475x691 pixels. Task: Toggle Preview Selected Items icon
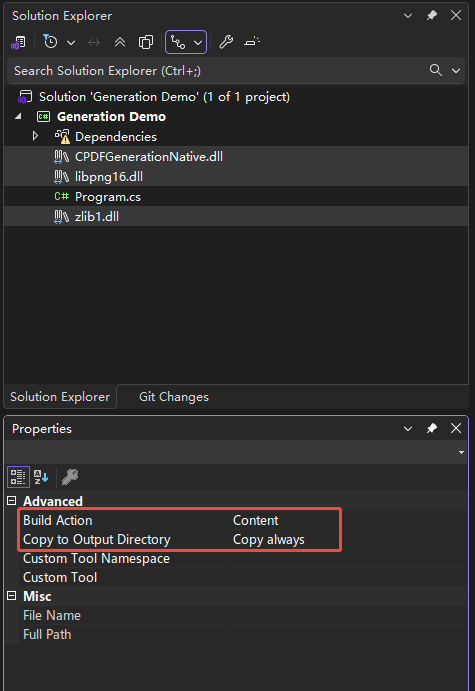point(252,42)
